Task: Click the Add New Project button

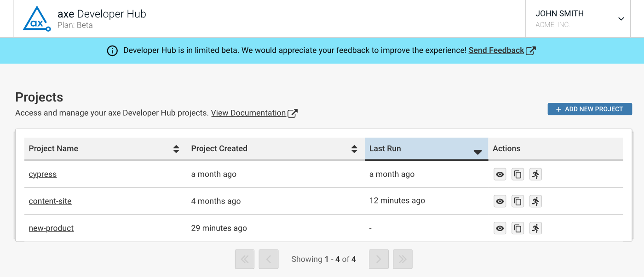Action: (589, 109)
